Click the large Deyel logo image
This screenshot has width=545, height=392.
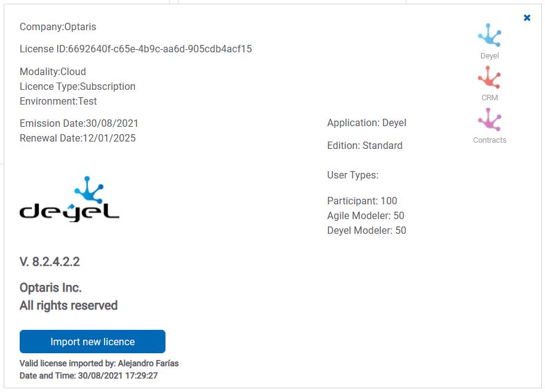[70, 199]
